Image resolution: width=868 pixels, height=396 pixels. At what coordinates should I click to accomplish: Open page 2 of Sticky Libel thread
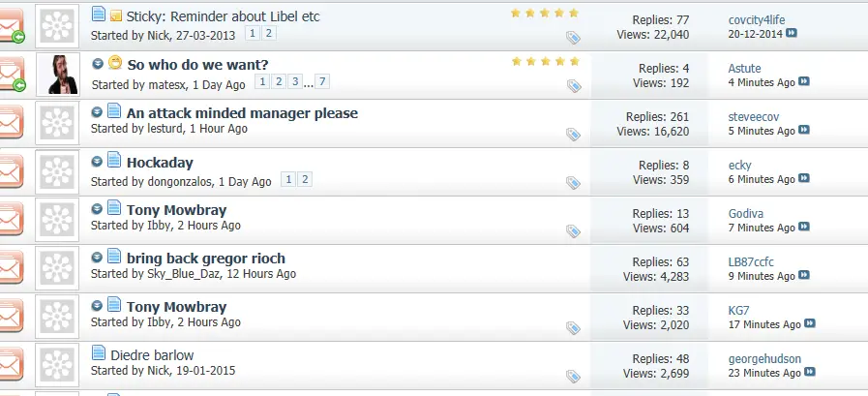pos(268,33)
